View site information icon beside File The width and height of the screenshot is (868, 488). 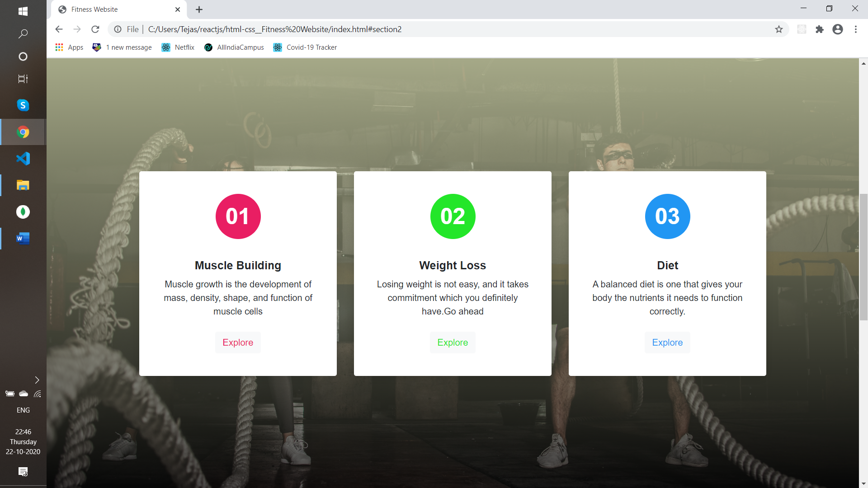pos(118,29)
